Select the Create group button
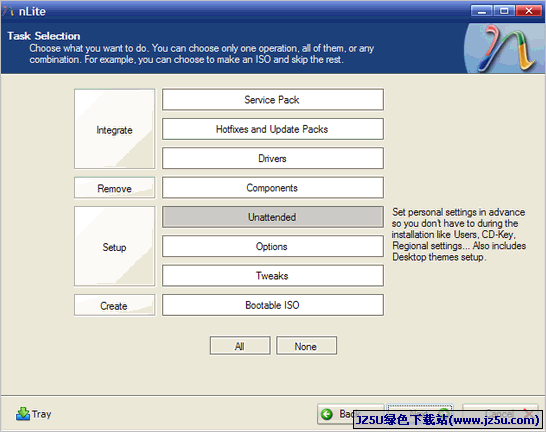 (115, 305)
